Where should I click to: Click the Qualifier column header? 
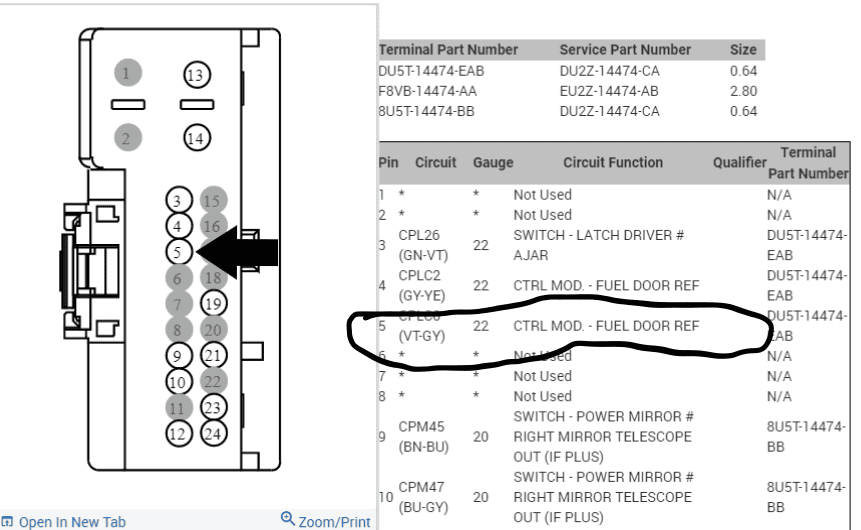739,163
